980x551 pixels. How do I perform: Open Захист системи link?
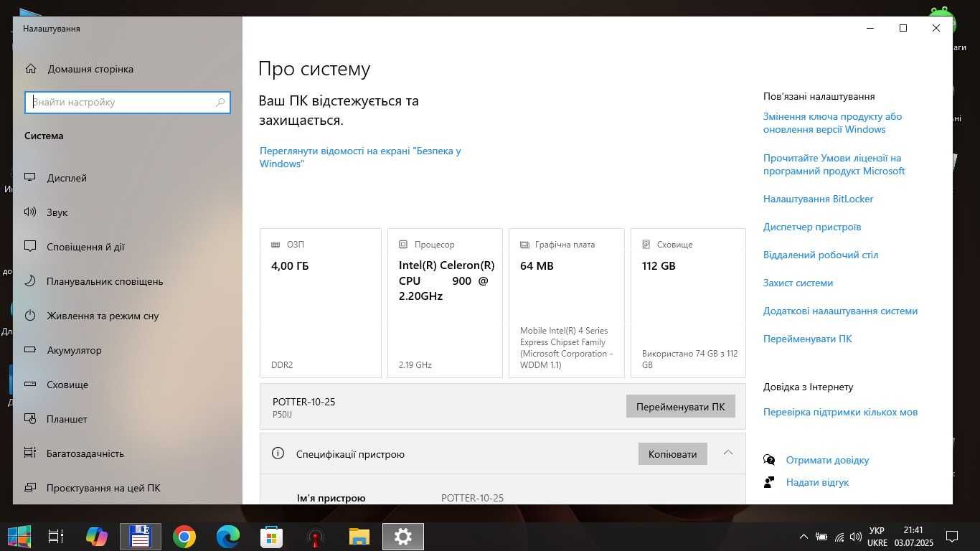click(x=798, y=283)
